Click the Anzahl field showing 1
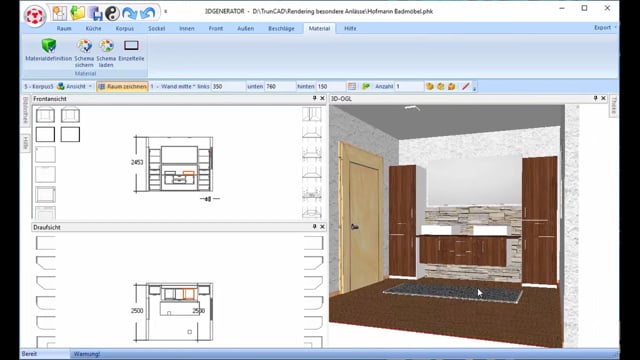This screenshot has height=360, width=640. (x=409, y=86)
